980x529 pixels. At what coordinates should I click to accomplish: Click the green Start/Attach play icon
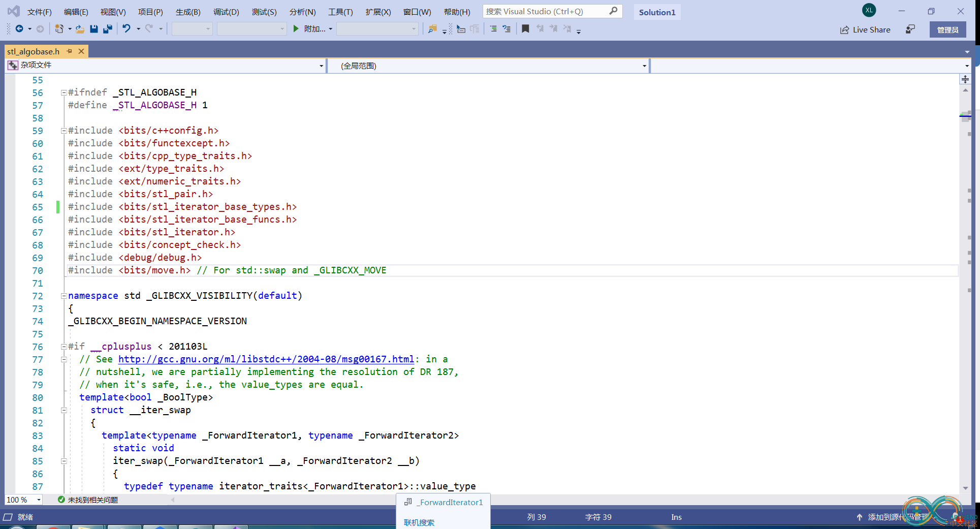coord(296,29)
